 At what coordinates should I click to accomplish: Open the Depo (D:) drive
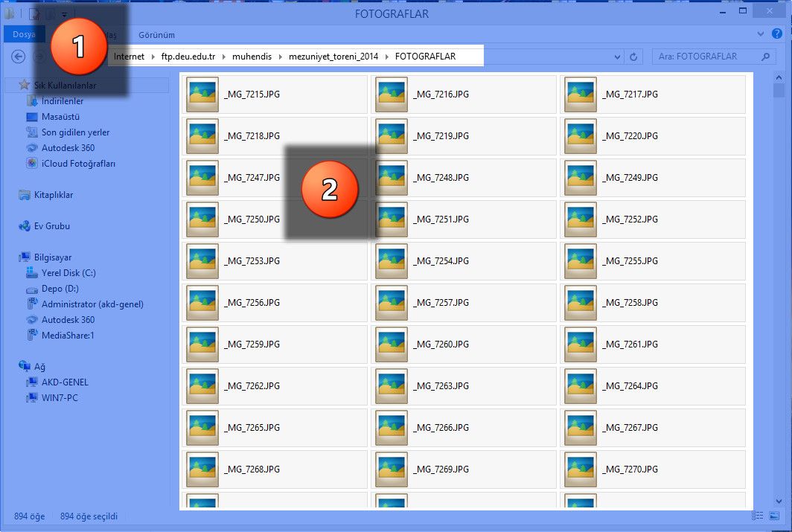(60, 289)
